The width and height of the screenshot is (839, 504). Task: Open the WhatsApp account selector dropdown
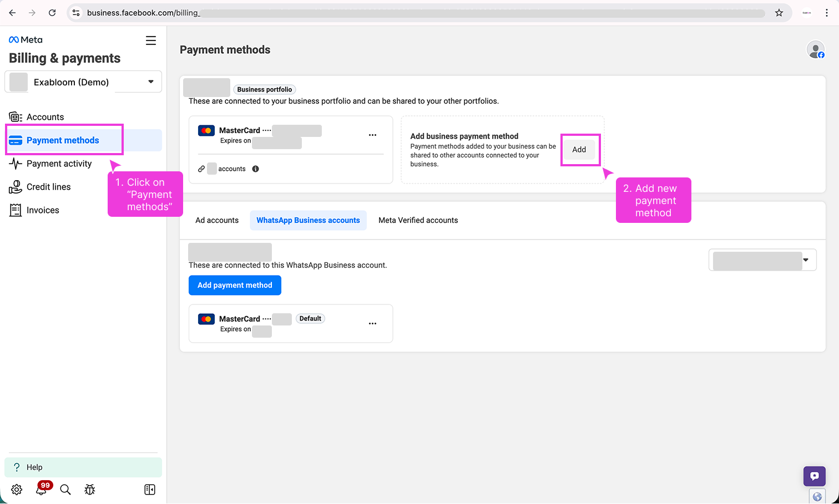(762, 260)
